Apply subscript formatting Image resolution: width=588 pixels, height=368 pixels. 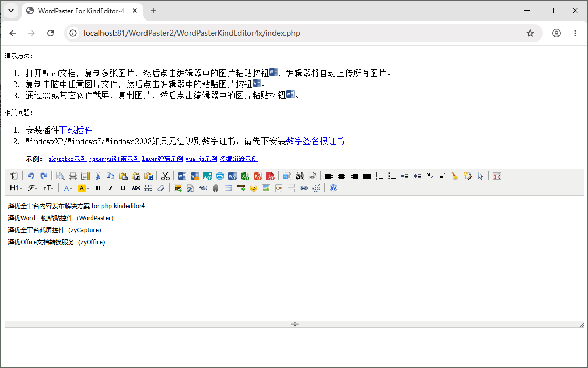click(x=430, y=176)
